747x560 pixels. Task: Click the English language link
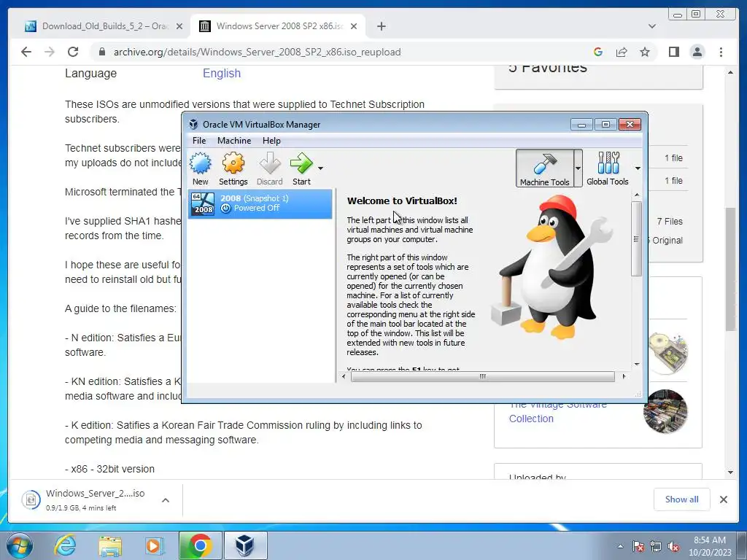[222, 74]
